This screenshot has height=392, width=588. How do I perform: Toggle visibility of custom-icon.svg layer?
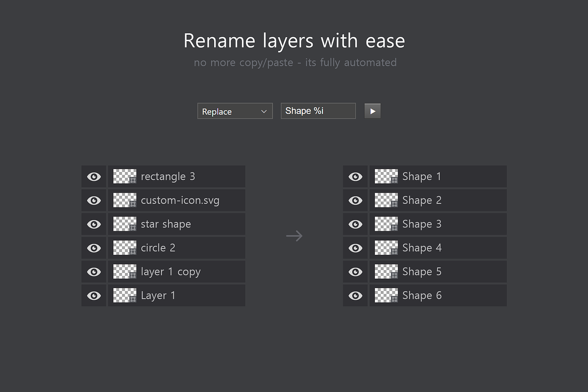[x=94, y=200]
